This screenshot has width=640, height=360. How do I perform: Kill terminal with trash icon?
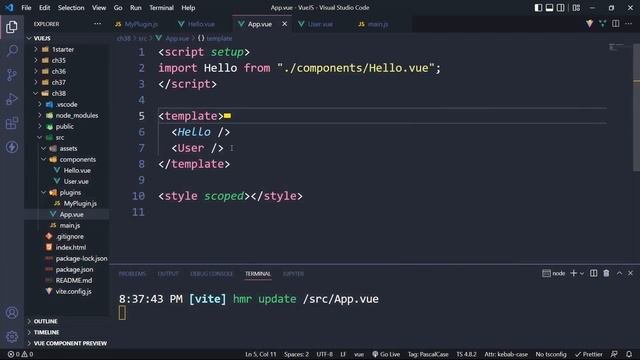coord(606,273)
